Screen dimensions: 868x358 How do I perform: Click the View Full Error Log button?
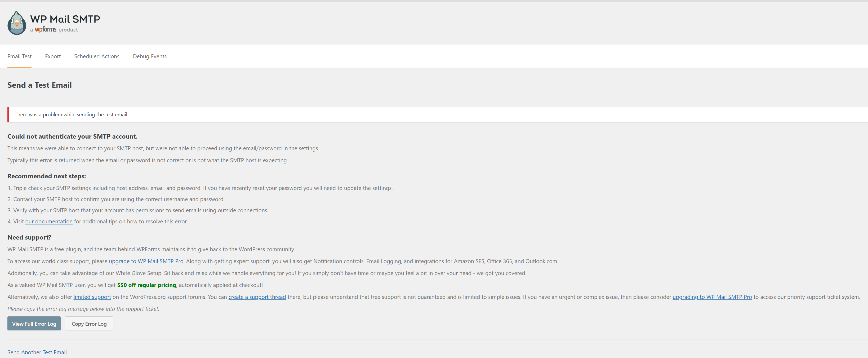[x=34, y=324]
